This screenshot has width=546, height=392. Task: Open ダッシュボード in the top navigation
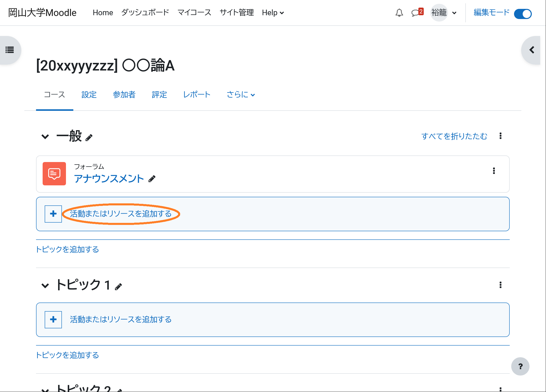145,13
